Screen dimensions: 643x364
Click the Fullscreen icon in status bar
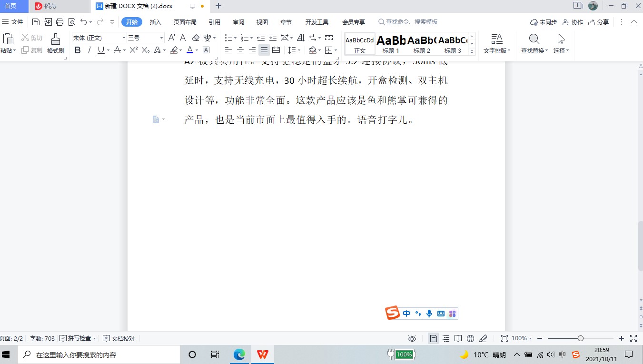(x=633, y=338)
